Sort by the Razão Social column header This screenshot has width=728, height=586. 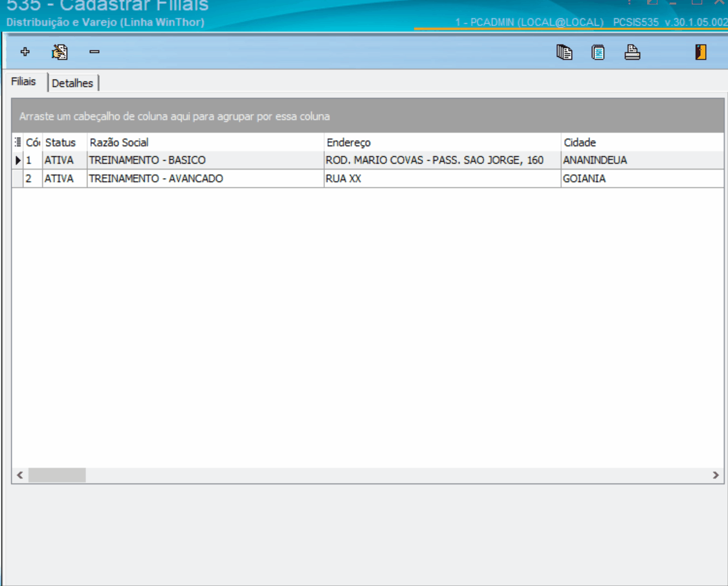(205, 142)
